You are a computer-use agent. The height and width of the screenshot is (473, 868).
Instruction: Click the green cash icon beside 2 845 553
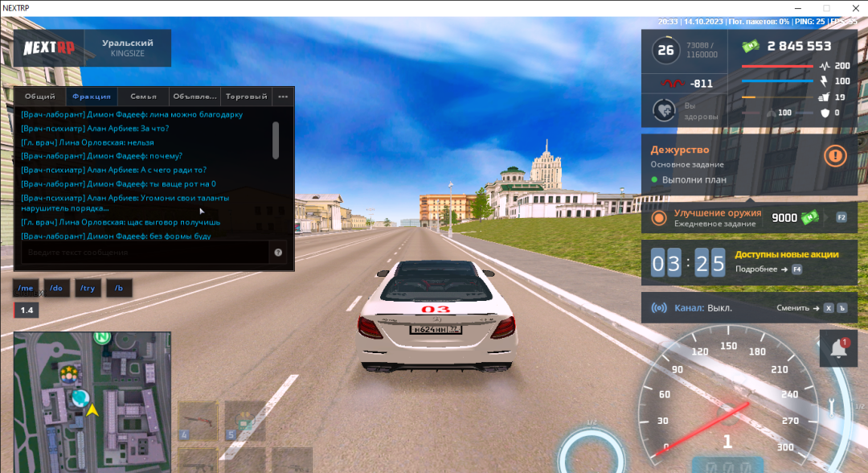pyautogui.click(x=751, y=47)
